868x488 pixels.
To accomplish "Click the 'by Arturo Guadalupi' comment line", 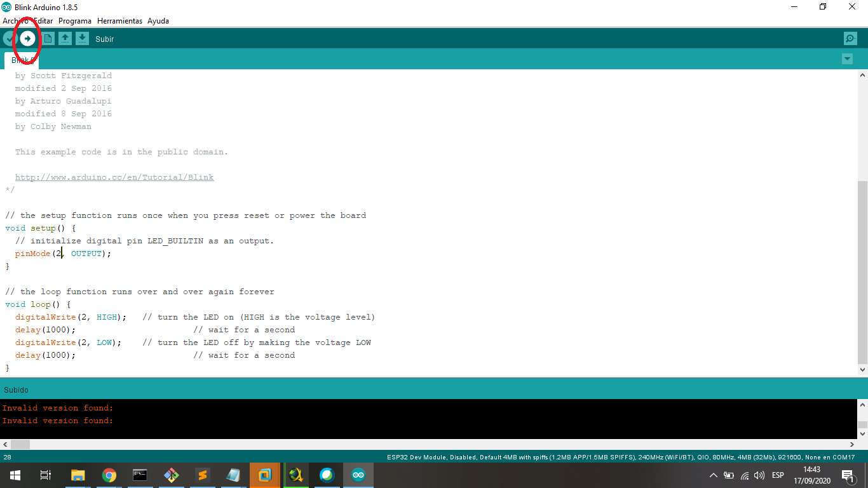I will [64, 101].
